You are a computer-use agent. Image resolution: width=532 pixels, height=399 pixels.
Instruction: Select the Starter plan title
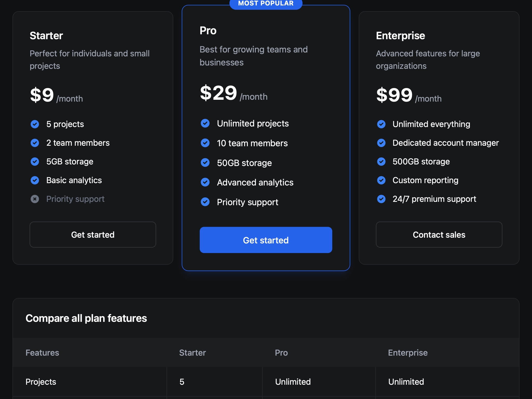pos(46,36)
